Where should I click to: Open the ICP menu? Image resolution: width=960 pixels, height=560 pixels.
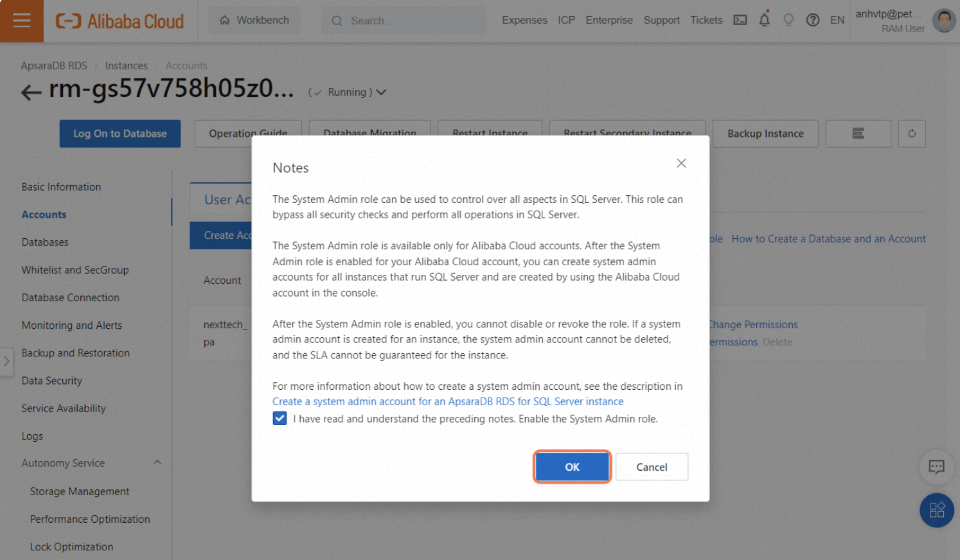(566, 20)
